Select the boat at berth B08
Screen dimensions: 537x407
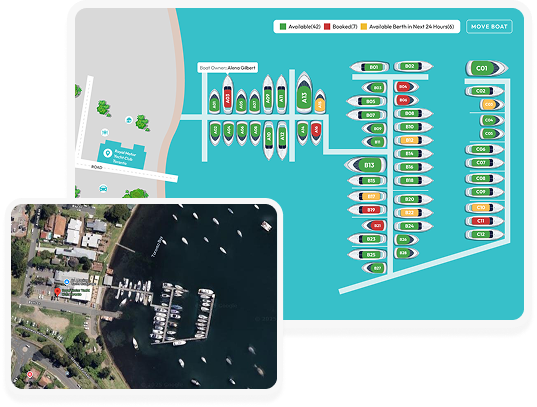413,113
